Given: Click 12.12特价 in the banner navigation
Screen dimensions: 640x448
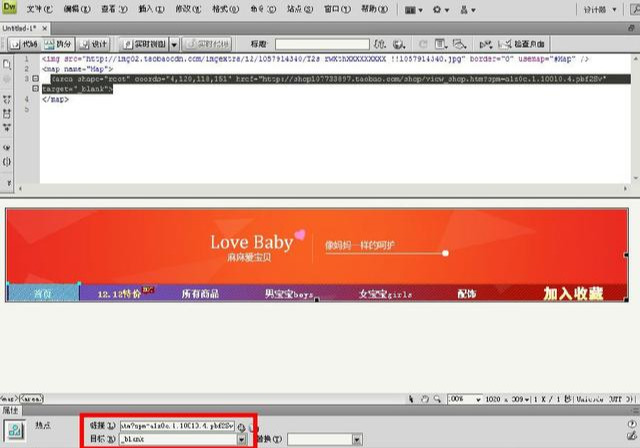Looking at the screenshot, I should coord(119,293).
